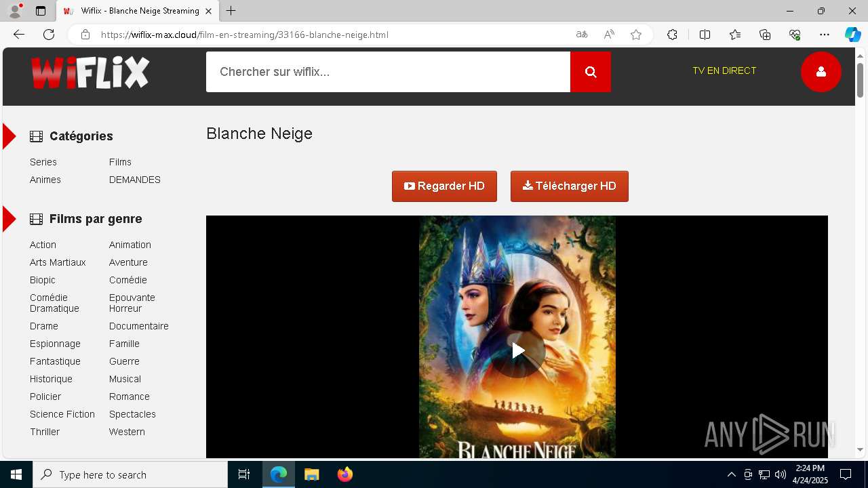Open the favorites list
The height and width of the screenshot is (488, 868).
click(x=735, y=35)
